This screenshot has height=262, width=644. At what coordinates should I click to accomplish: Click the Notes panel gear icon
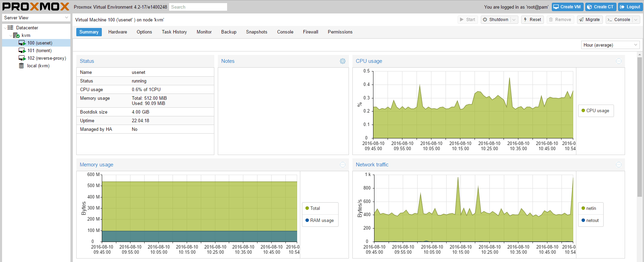342,61
